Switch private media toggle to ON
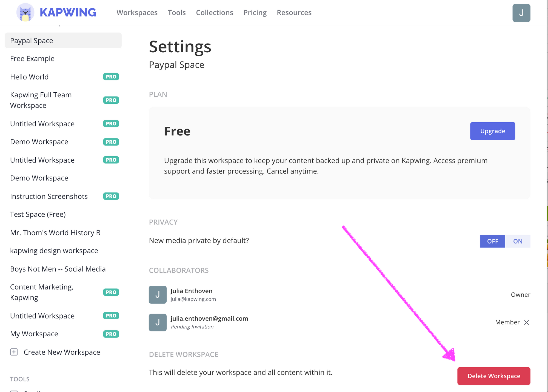Viewport: 548px width, 392px height. [x=518, y=241]
